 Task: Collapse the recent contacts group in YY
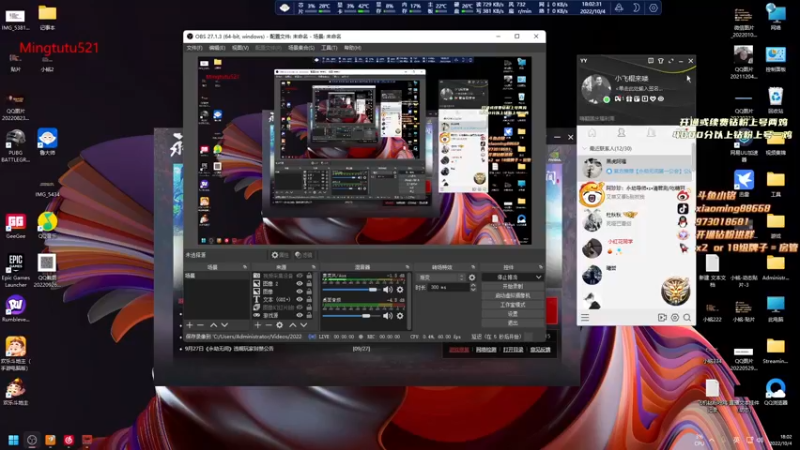585,148
